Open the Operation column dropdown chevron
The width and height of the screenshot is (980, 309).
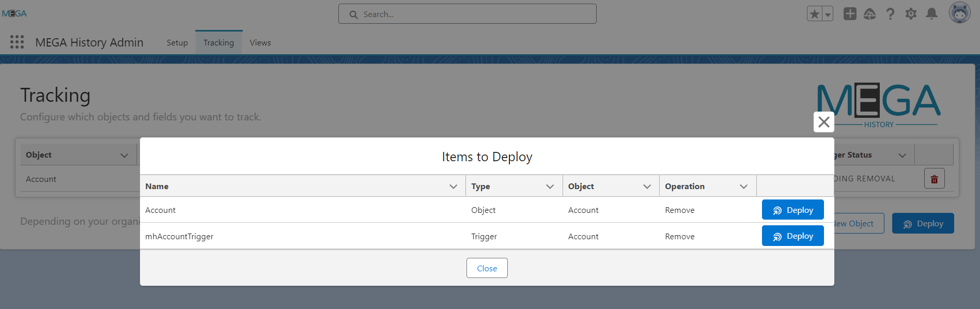(x=743, y=187)
